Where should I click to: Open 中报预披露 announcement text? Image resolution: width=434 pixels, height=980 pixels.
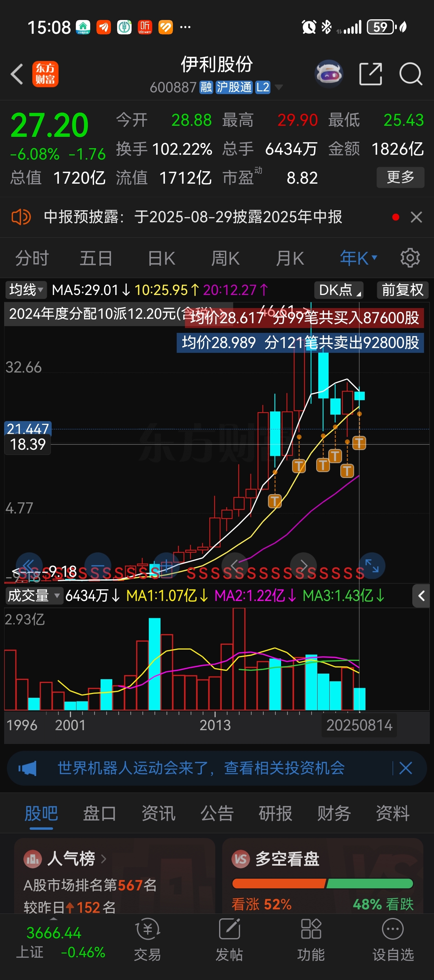click(x=193, y=217)
